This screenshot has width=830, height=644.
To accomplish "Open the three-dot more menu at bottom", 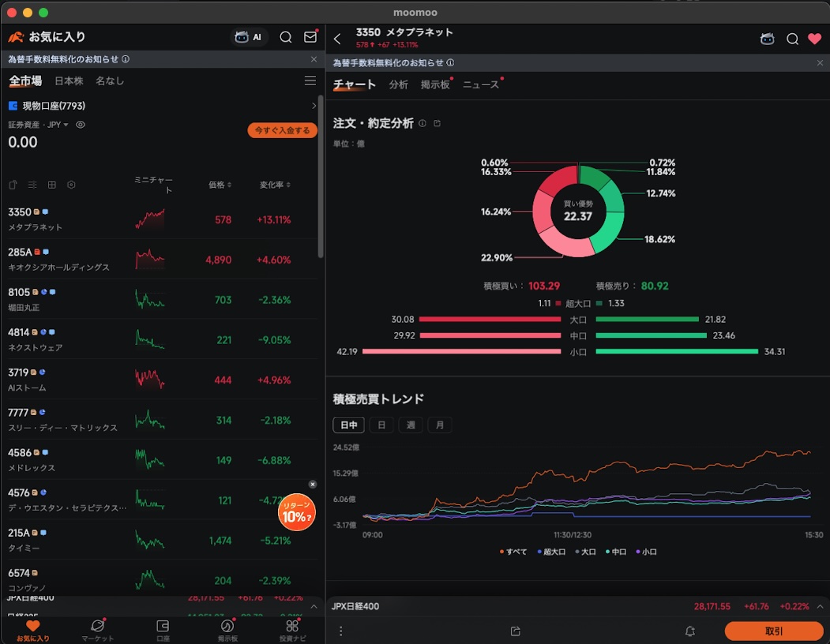I will point(341,631).
